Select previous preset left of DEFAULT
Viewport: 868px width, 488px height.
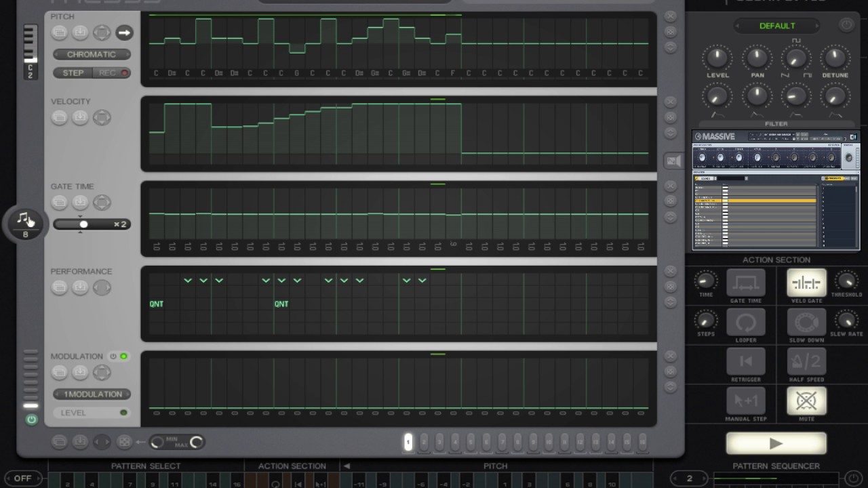click(738, 26)
